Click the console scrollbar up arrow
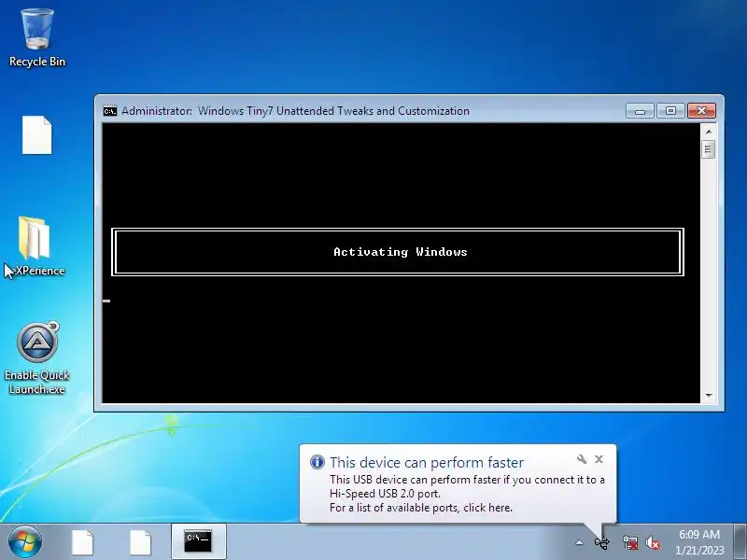The image size is (747, 560). coord(709,132)
